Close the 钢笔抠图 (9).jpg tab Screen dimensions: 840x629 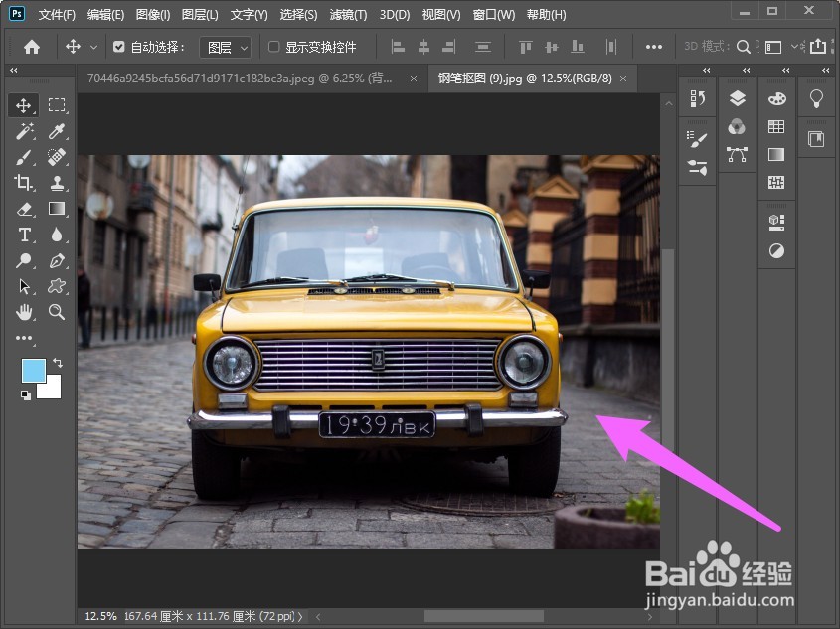pos(623,79)
